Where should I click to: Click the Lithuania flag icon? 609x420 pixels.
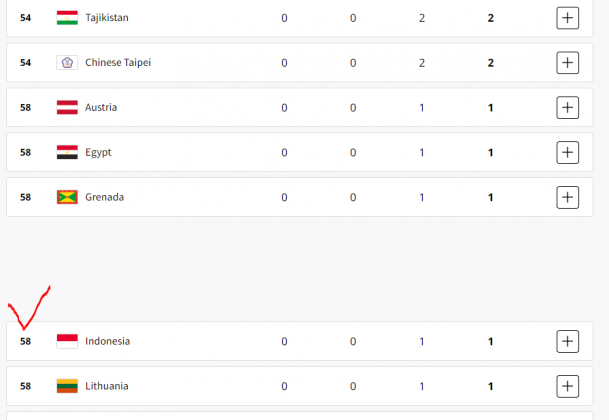click(x=68, y=386)
